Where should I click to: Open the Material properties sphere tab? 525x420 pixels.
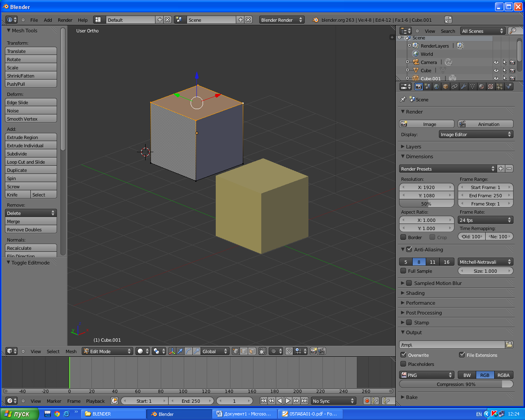click(x=482, y=87)
